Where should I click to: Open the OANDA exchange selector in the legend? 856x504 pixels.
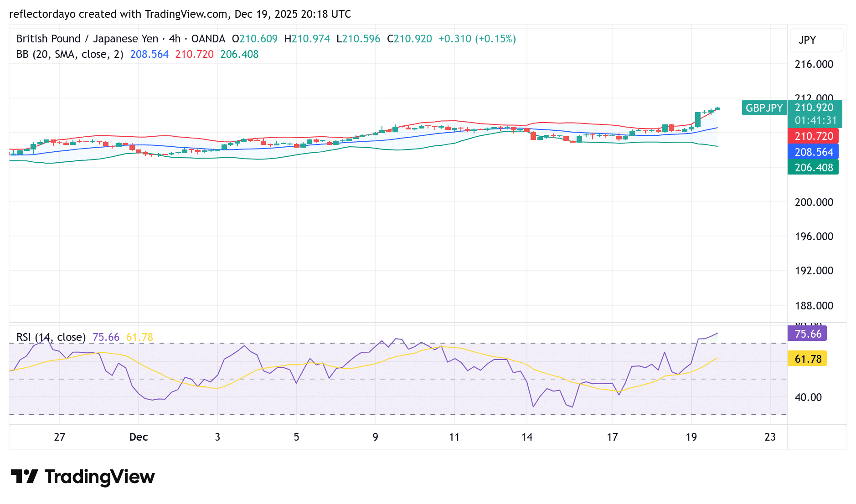point(207,39)
